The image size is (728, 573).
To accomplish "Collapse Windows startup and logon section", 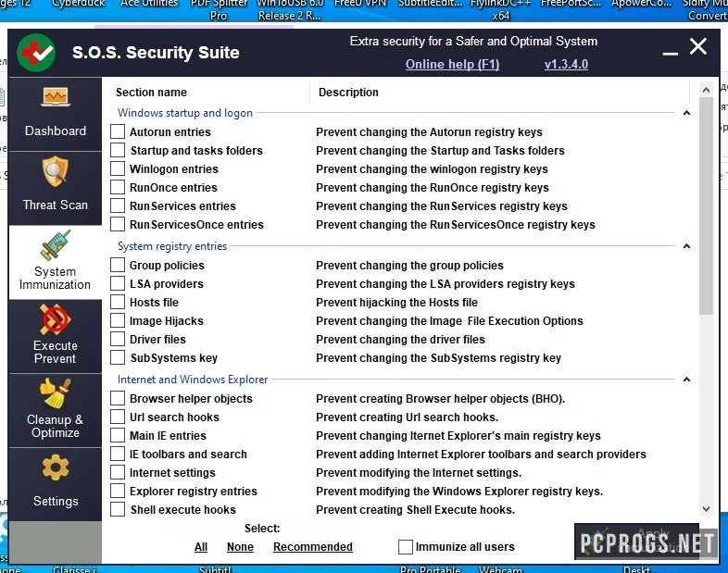I will (x=686, y=113).
